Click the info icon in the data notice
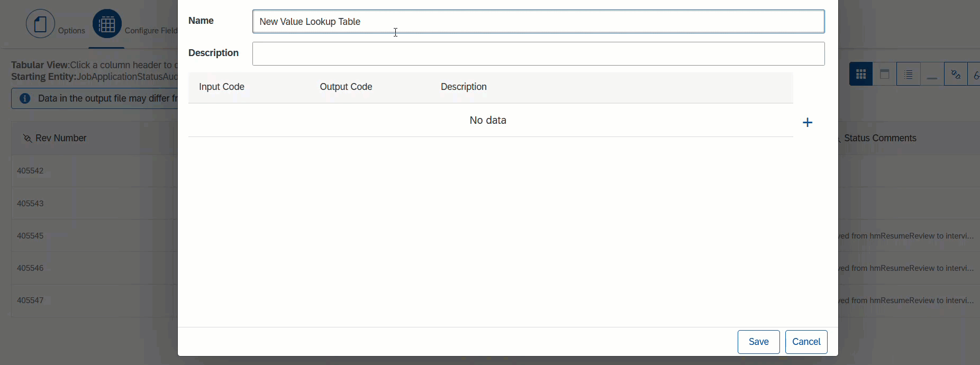Screen dimensions: 980x365 25,98
